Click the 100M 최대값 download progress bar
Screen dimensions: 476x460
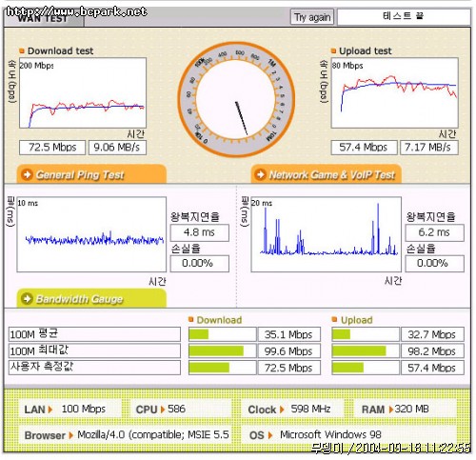pyautogui.click(x=222, y=350)
